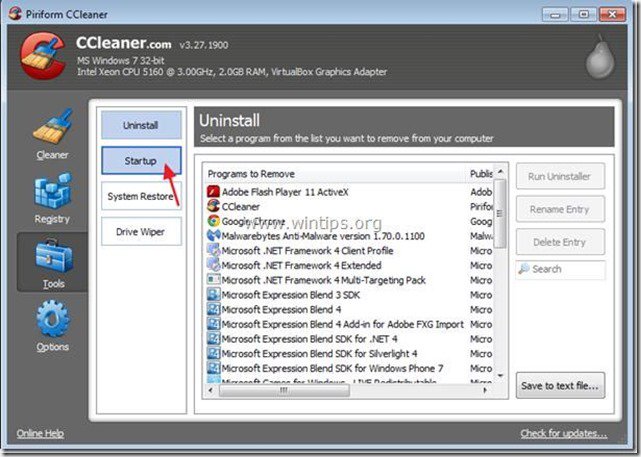The image size is (641, 457).
Task: Switch to the System Restore tab
Action: (141, 196)
